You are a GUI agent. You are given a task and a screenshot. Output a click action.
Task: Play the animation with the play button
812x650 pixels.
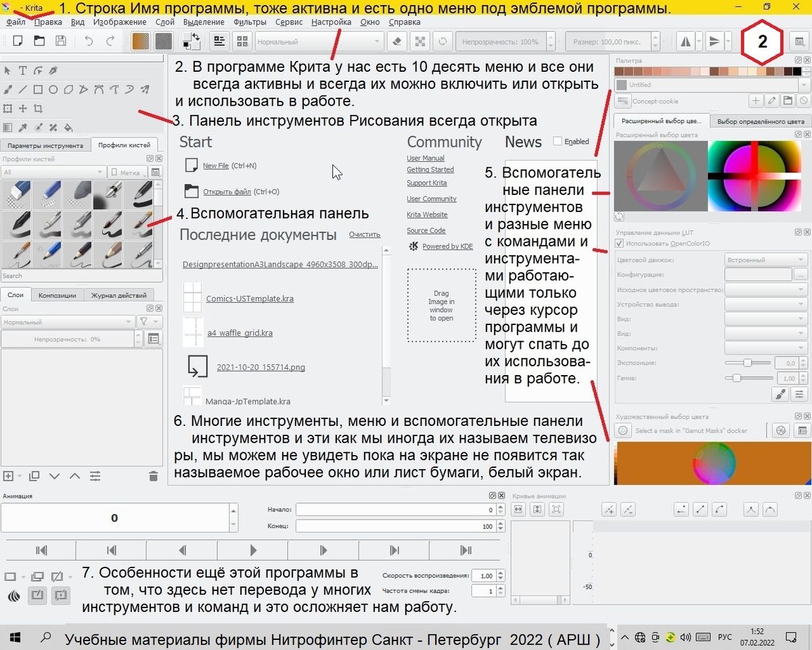pyautogui.click(x=253, y=550)
